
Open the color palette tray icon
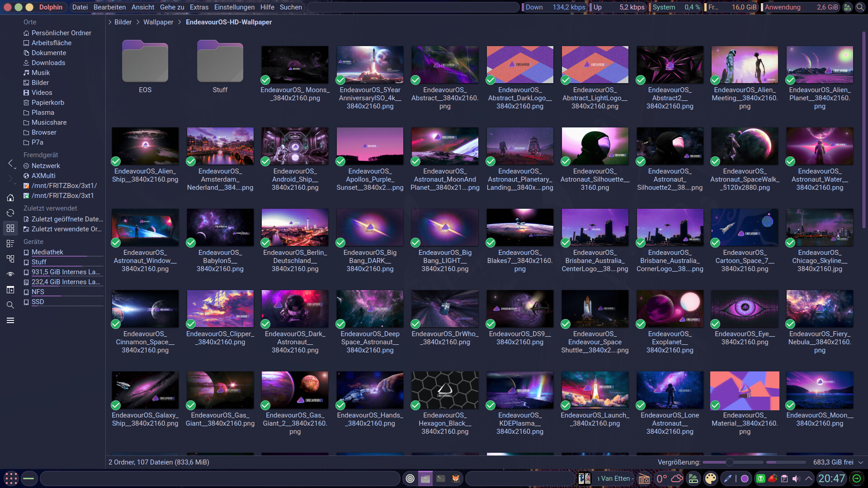click(x=711, y=479)
